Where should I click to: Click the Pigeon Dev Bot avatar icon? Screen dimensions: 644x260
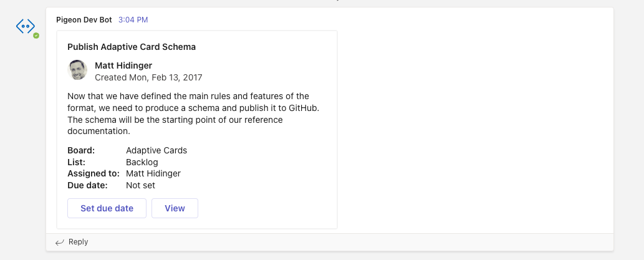click(x=26, y=26)
